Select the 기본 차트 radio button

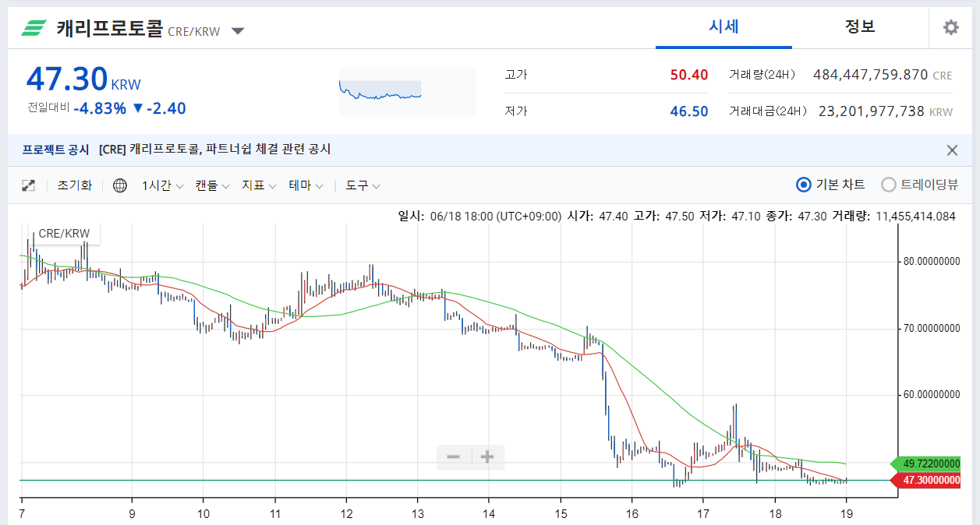(x=802, y=185)
